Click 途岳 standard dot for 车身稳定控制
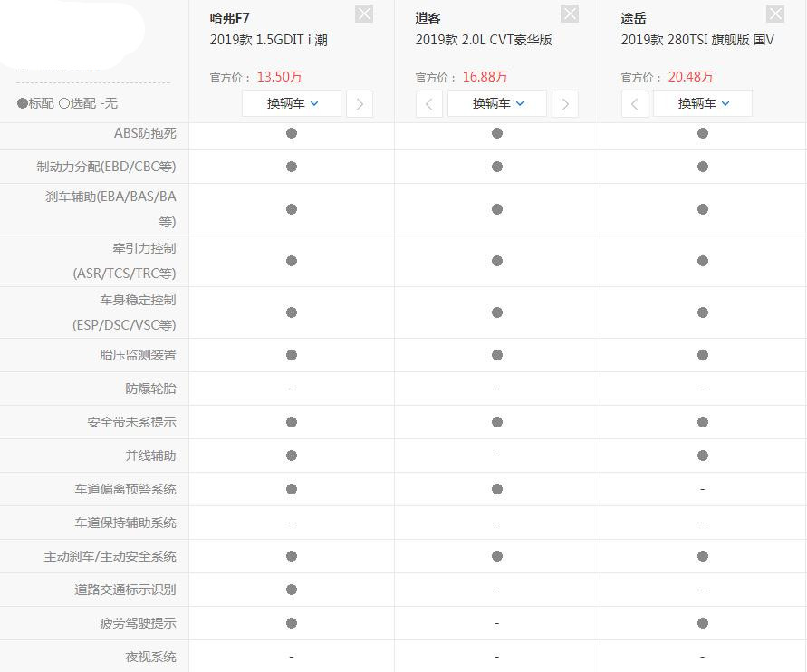This screenshot has width=807, height=672. coord(703,312)
